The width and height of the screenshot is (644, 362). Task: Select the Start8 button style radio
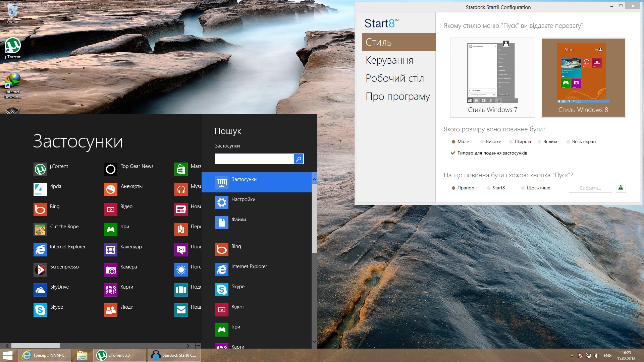click(x=489, y=188)
